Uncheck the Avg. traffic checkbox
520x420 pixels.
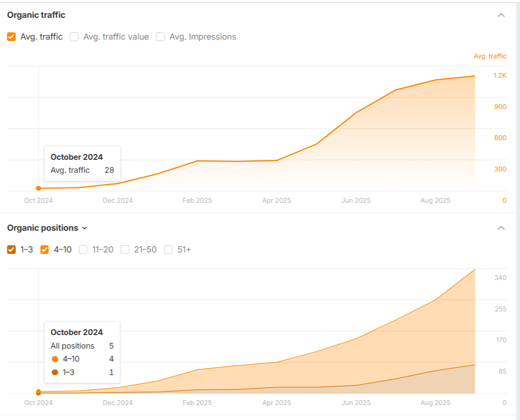coord(12,37)
